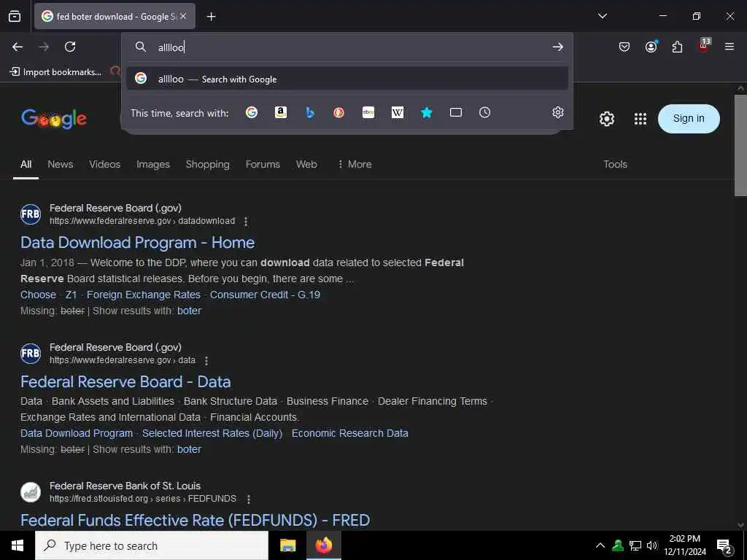Open options menu for the datadownload result

246,222
